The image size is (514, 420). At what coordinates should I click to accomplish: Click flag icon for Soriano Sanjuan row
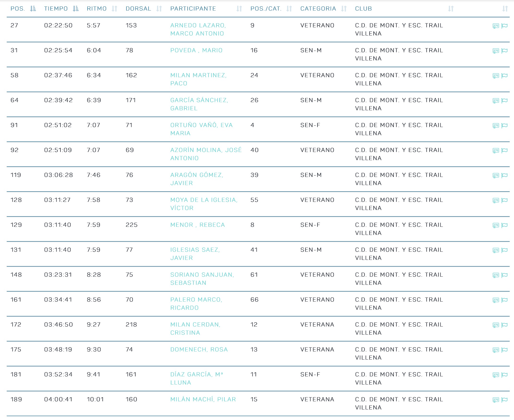click(x=504, y=275)
